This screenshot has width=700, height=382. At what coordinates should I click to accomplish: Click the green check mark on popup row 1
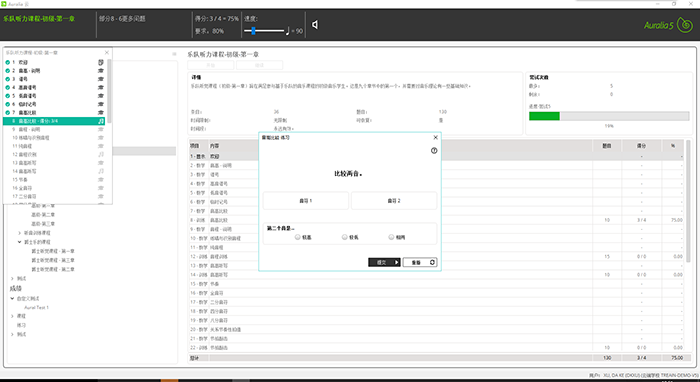[x=8, y=62]
